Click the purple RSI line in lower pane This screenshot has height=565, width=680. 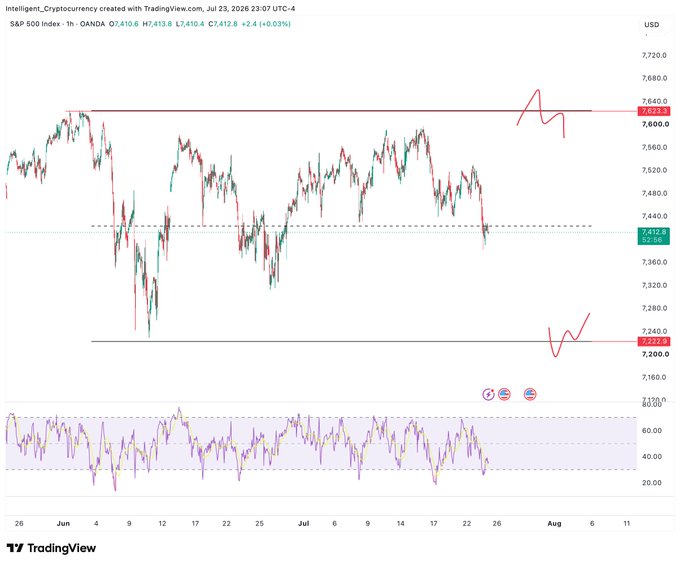(x=247, y=451)
